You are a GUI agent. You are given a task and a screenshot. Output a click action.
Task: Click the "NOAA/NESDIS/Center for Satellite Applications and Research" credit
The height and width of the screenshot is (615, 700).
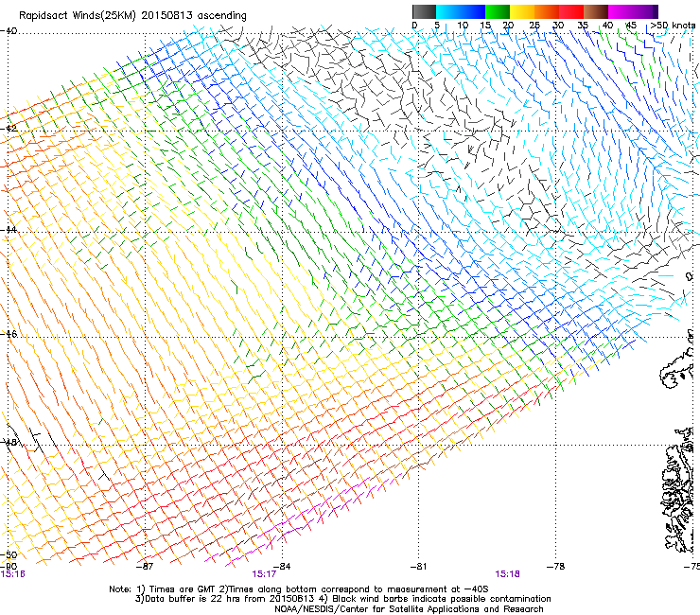click(x=409, y=609)
